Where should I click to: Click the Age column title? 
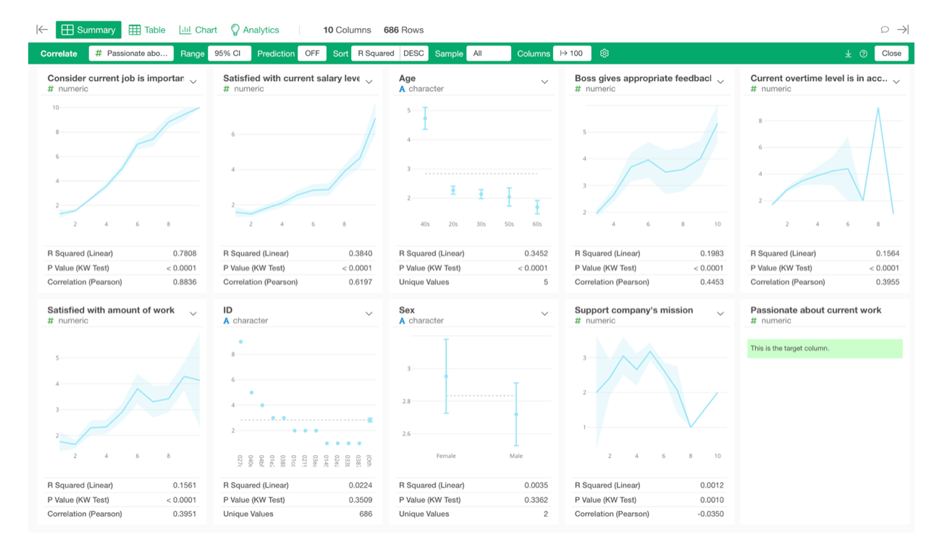[x=407, y=78]
